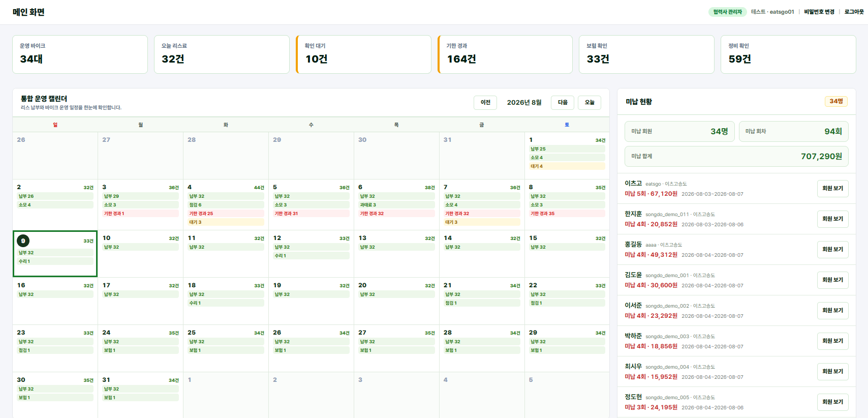Open the 기한 경과 164건 card
Image resolution: width=868 pixels, height=418 pixels.
[x=505, y=54]
